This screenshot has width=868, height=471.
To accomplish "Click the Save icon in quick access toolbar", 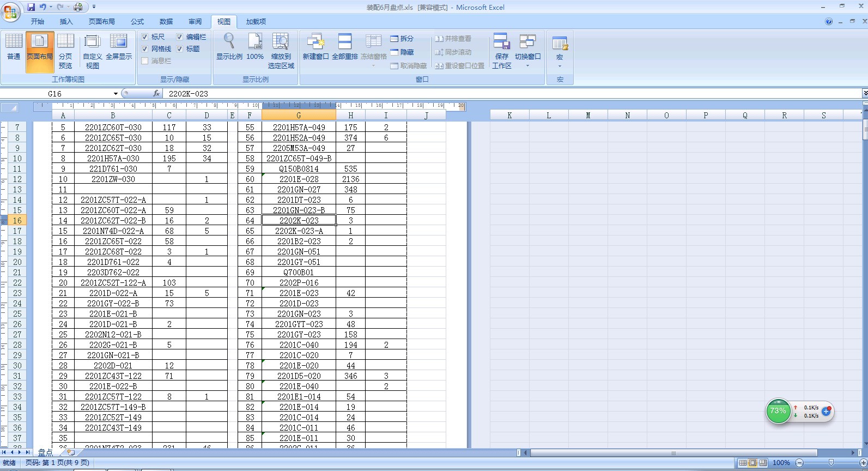I will click(x=31, y=7).
